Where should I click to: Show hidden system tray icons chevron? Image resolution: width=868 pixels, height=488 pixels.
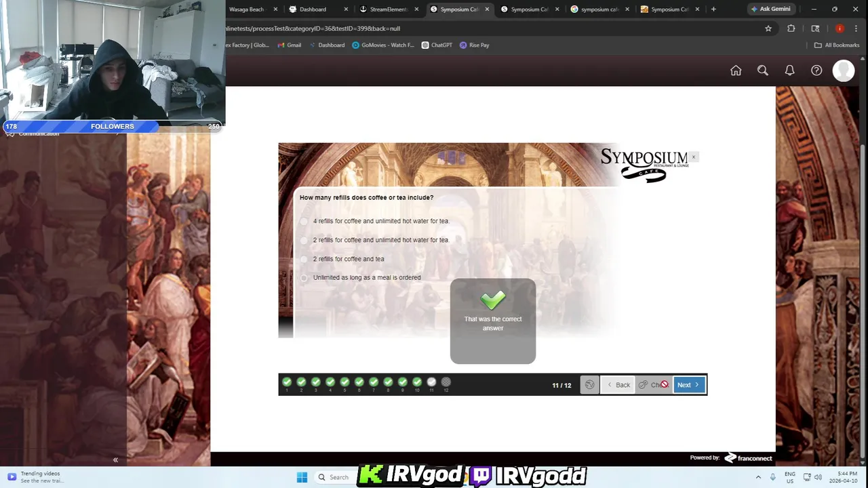[758, 477]
